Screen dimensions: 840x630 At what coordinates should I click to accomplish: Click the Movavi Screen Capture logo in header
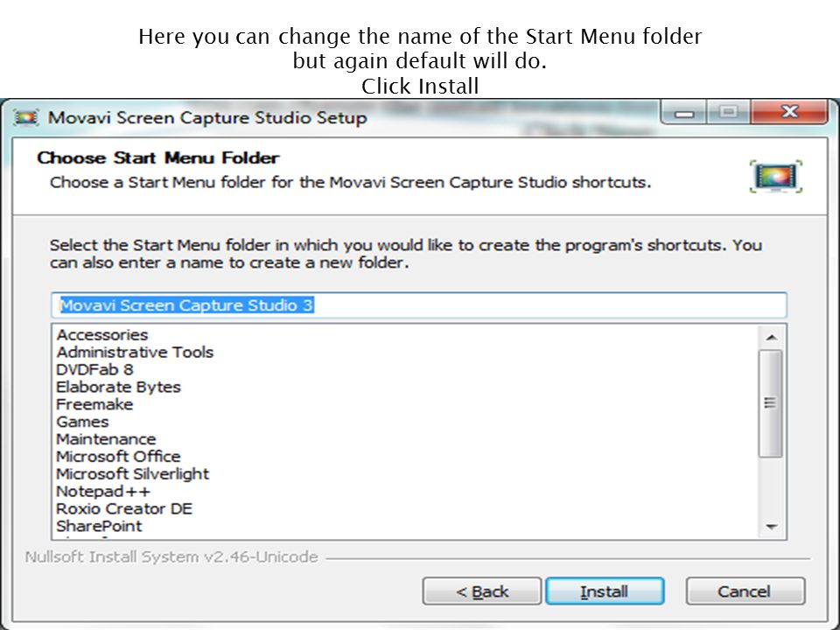pos(776,176)
